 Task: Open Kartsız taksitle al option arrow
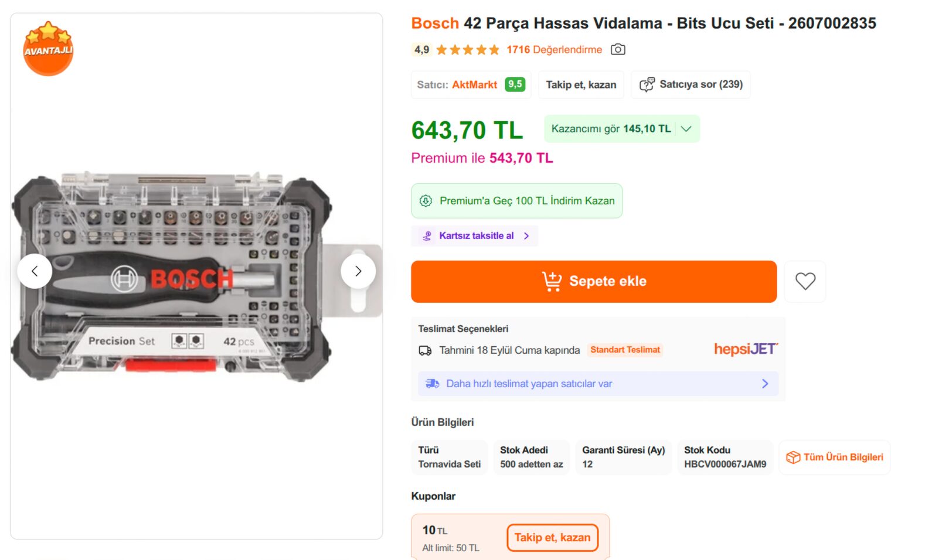coord(526,236)
